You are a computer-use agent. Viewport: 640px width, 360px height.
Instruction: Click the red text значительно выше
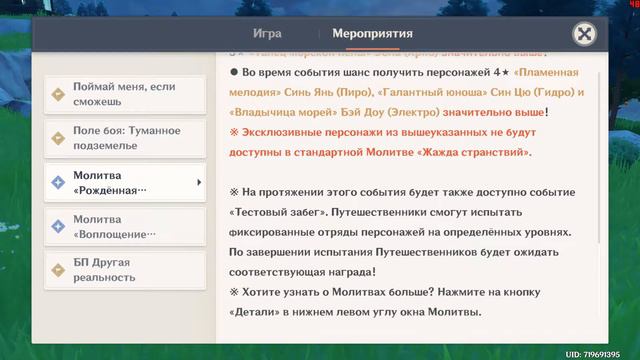(x=493, y=112)
